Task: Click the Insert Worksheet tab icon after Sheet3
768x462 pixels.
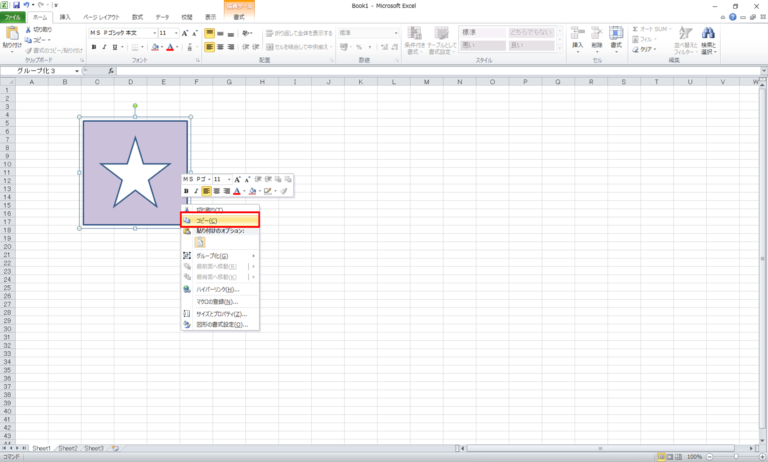Action: [x=116, y=448]
